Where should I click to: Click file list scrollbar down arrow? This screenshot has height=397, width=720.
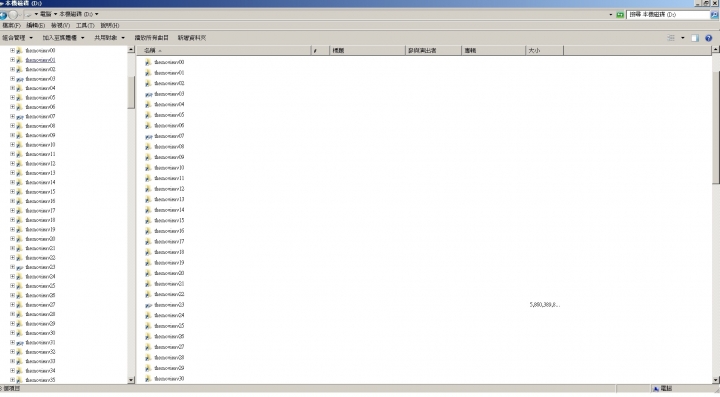tap(716, 380)
